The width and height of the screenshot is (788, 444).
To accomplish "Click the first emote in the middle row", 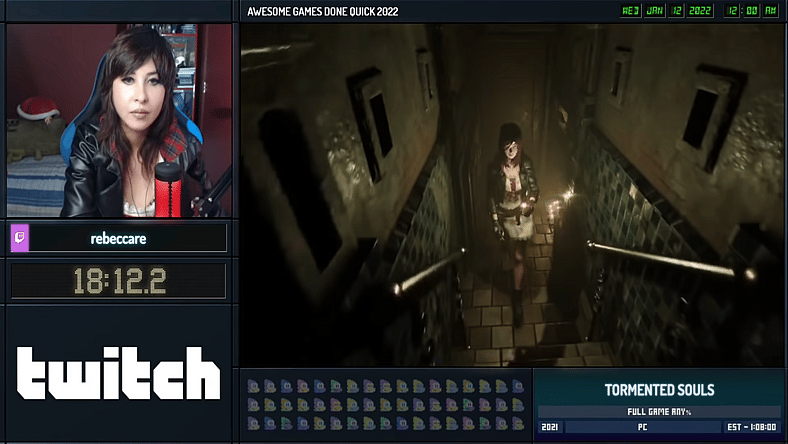I will coord(254,405).
